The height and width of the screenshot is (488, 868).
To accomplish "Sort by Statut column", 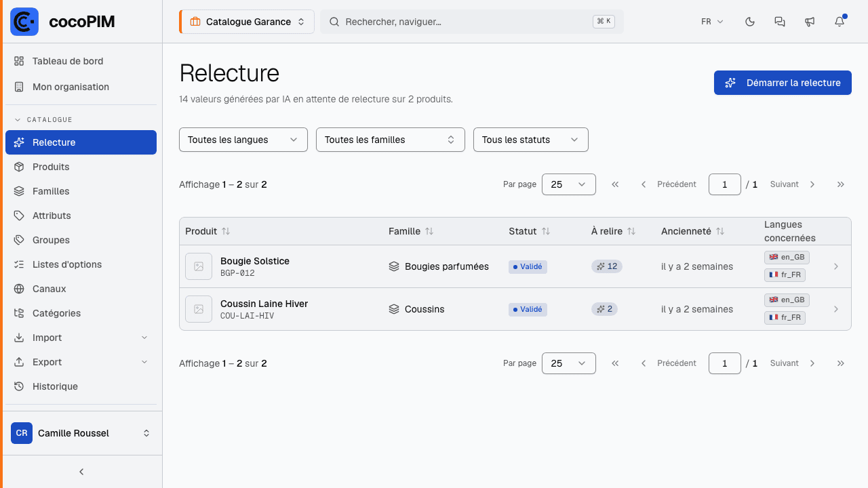I will [x=529, y=231].
